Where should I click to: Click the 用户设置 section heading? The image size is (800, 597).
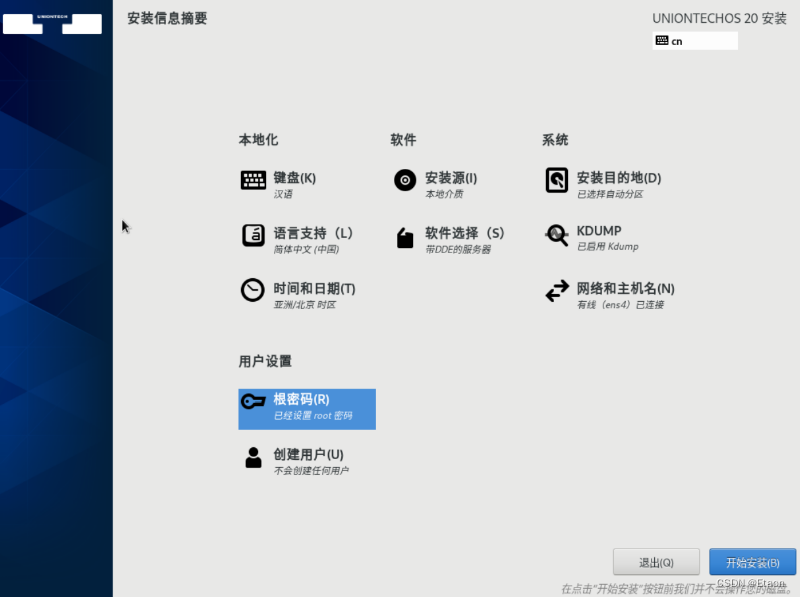pos(265,361)
